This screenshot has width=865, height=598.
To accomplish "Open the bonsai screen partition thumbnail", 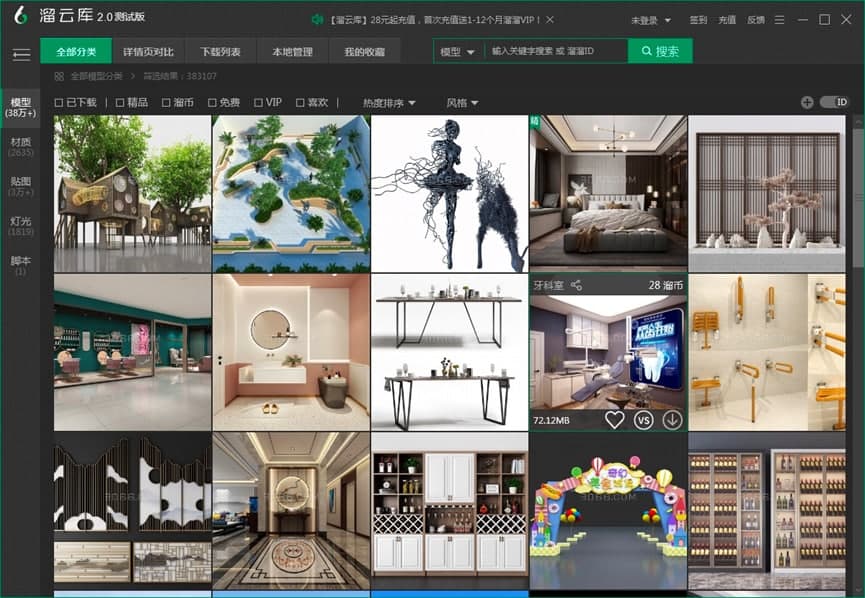I will click(x=767, y=194).
